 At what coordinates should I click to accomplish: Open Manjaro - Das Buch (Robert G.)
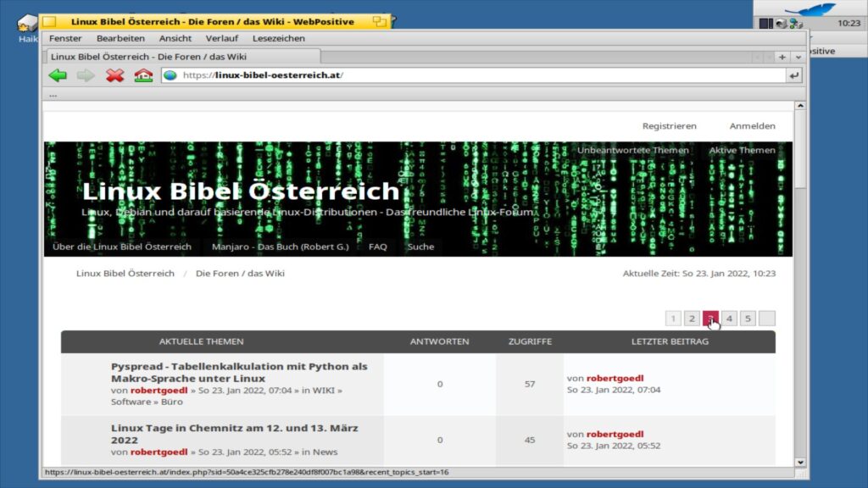pos(280,247)
